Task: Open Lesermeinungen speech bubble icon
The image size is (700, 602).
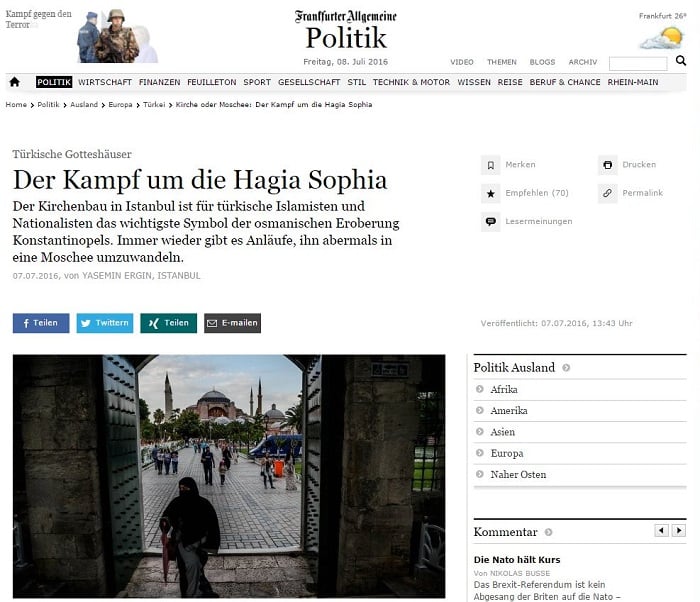Action: click(490, 222)
